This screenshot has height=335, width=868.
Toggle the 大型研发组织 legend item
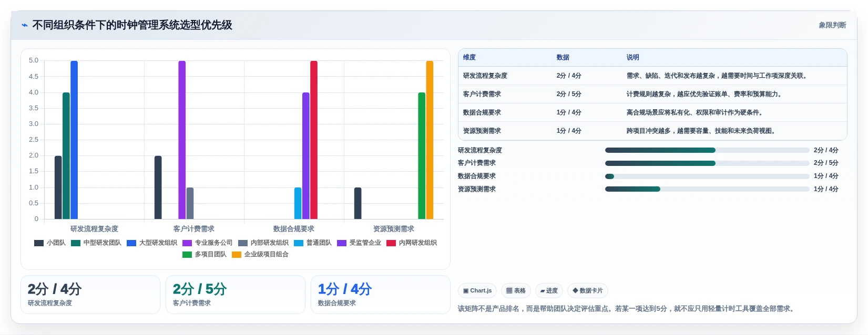pyautogui.click(x=152, y=243)
